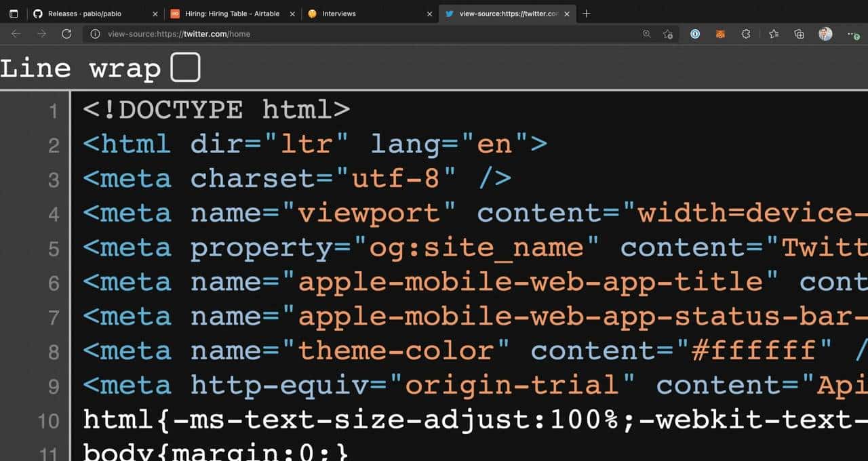Screen dimensions: 868x461
Task: Click the zoom magnifier icon in address bar
Action: coord(646,34)
